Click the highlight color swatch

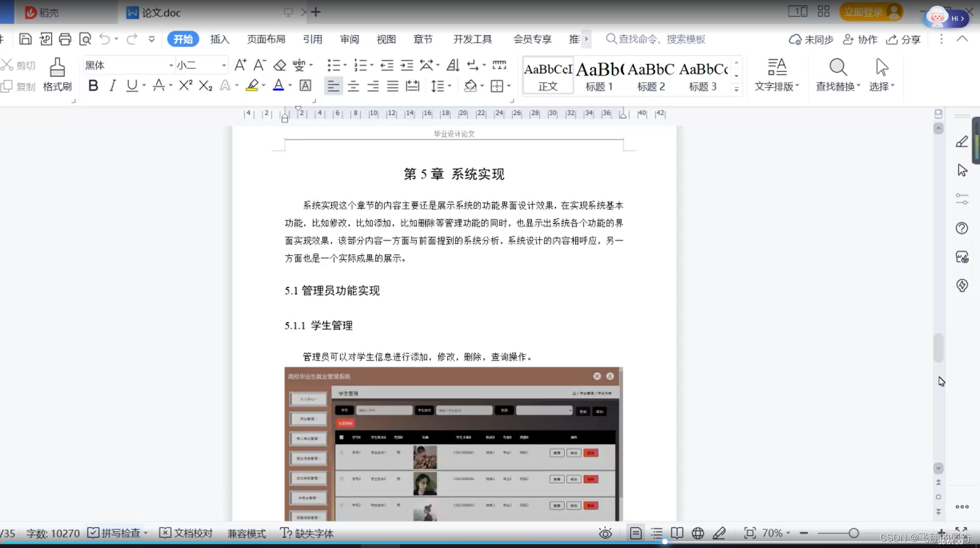coord(252,85)
